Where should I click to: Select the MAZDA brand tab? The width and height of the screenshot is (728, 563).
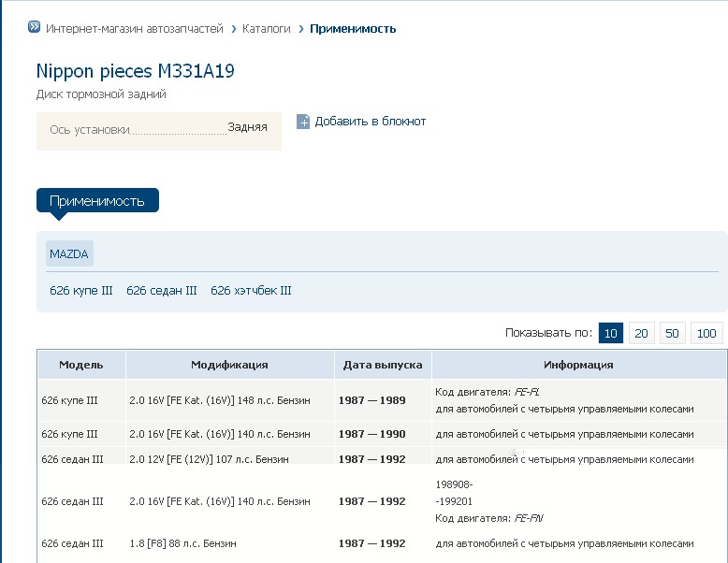[x=69, y=253]
